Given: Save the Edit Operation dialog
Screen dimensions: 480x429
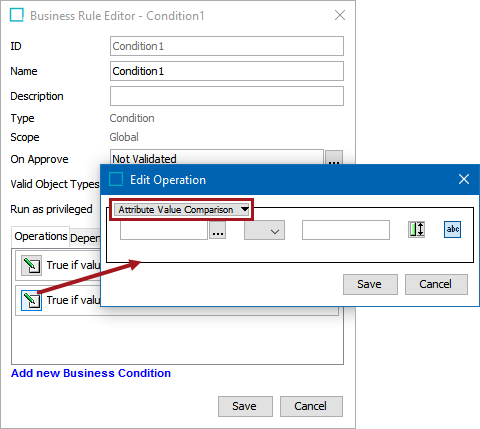Looking at the screenshot, I should [x=370, y=284].
